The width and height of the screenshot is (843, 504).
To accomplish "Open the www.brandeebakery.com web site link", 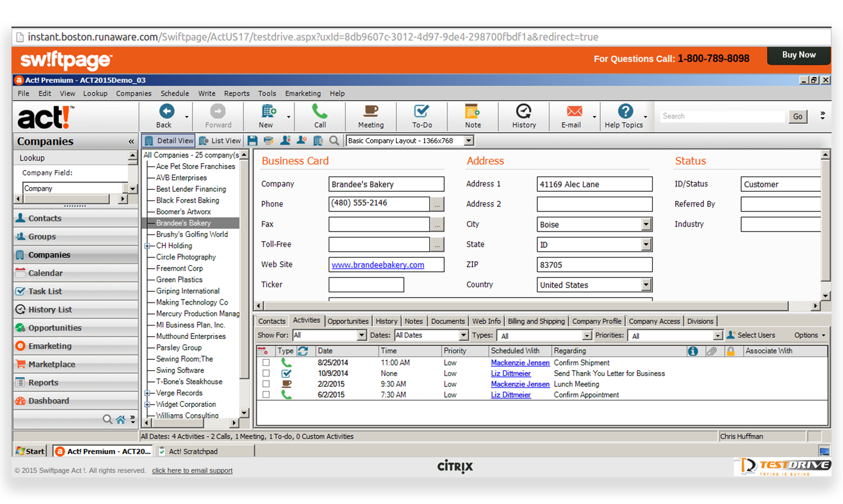I will (378, 265).
